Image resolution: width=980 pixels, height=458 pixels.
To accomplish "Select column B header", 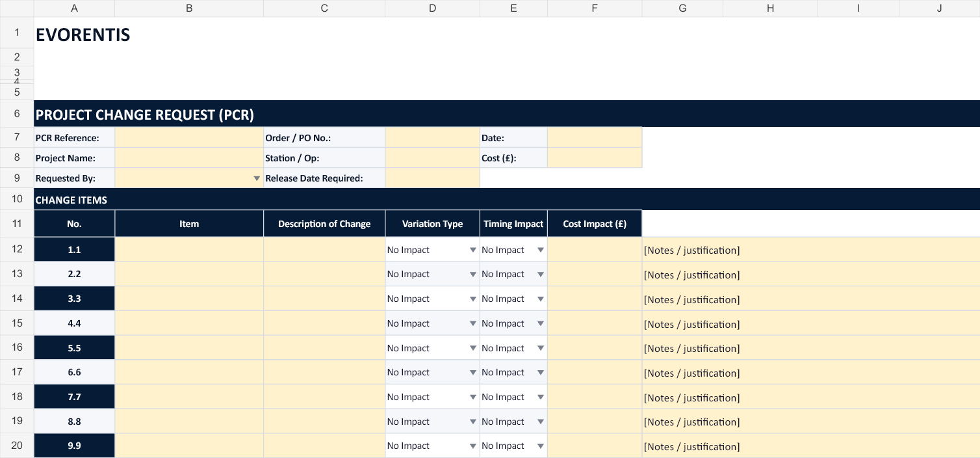I will [189, 8].
